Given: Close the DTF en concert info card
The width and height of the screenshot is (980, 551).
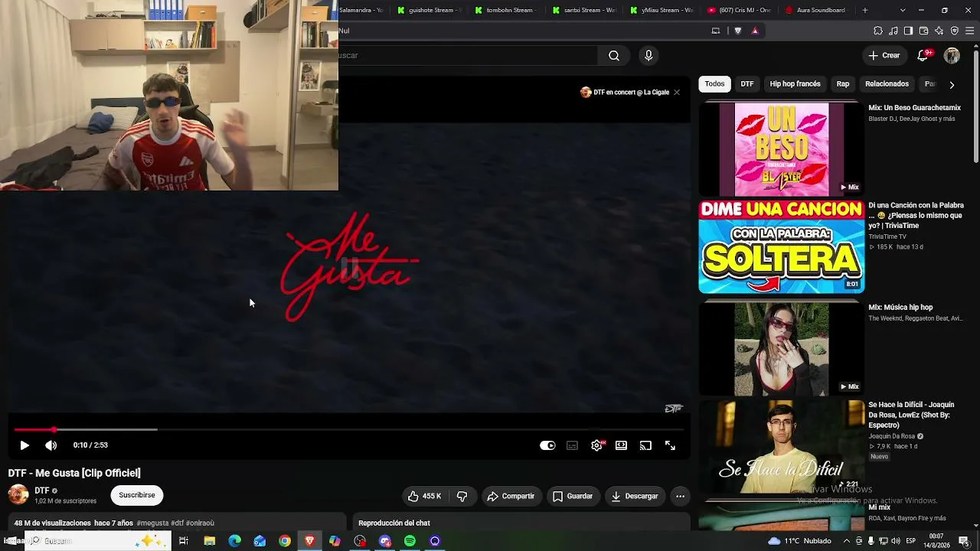Looking at the screenshot, I should point(677,93).
